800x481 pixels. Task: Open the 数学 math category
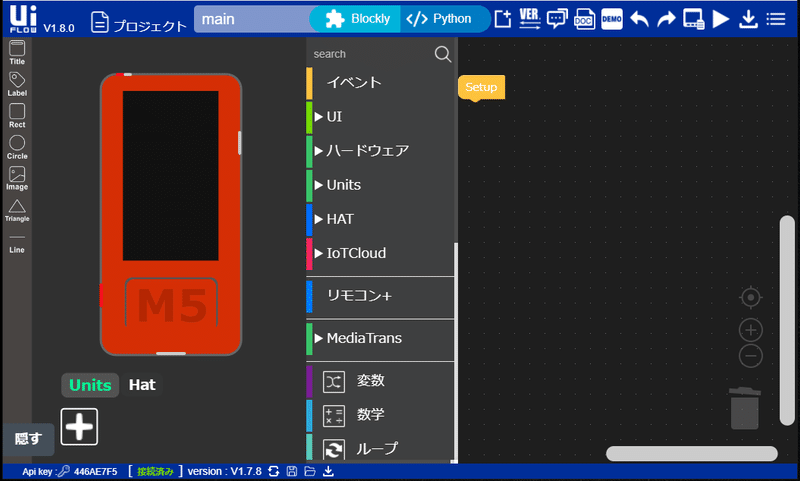tap(380, 415)
